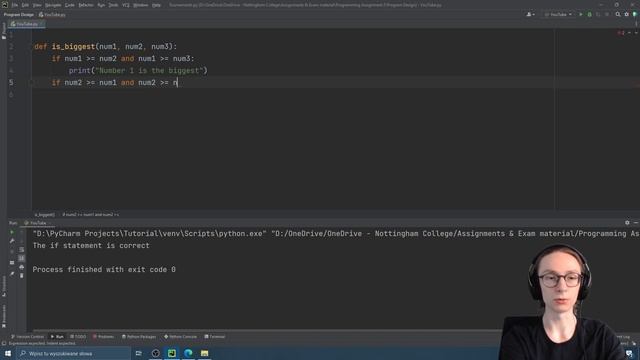Viewport: 640px width, 360px height.
Task: Open the Code menu
Action: [x=70, y=5]
